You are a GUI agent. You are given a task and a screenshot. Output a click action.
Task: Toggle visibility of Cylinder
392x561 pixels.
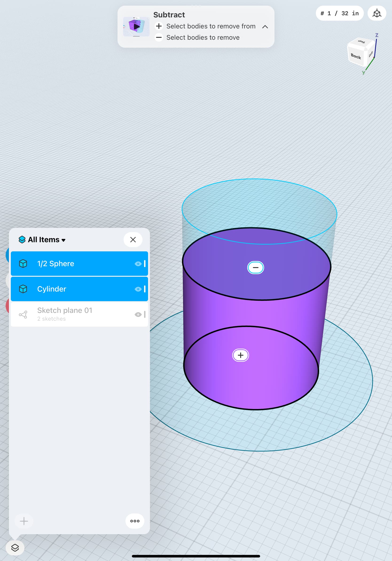coord(138,289)
